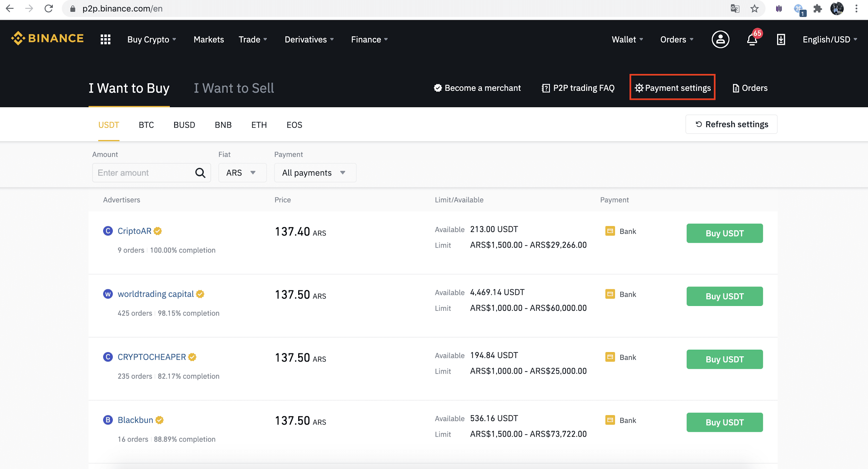Click 4,469.14 USDT available amount
The width and height of the screenshot is (868, 469).
point(497,292)
